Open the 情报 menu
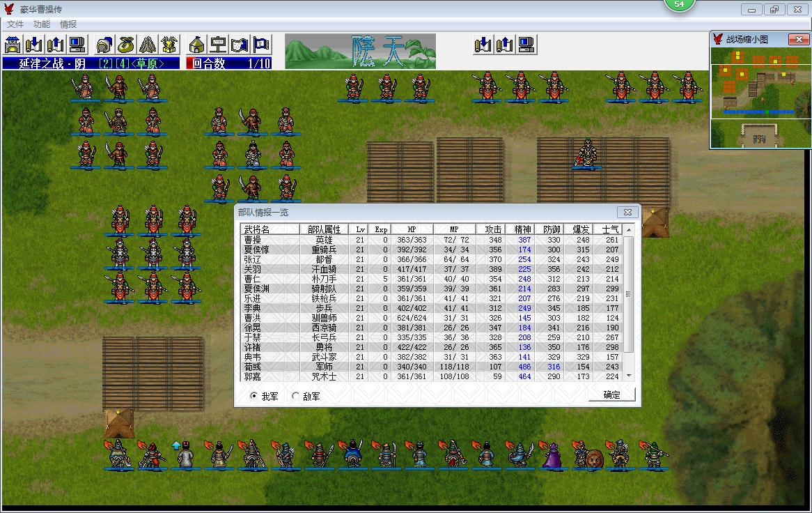Viewport: 812px width, 513px height. point(68,24)
